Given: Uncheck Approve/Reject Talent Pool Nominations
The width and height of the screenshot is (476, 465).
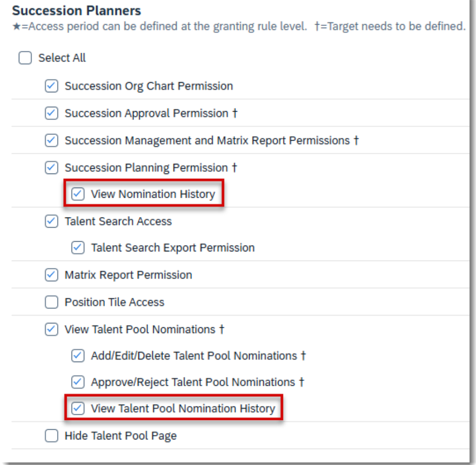Looking at the screenshot, I should (x=77, y=382).
